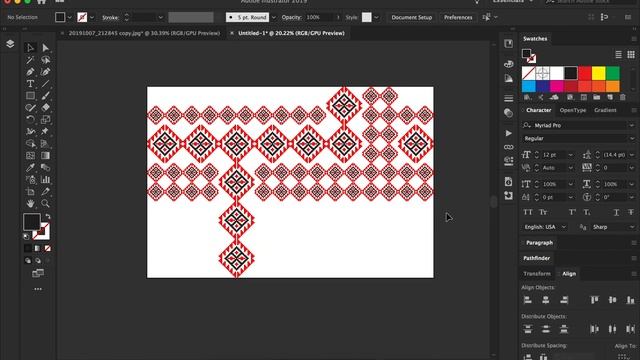Open the OpenType panel tab
This screenshot has width=640, height=360.
coord(573,110)
